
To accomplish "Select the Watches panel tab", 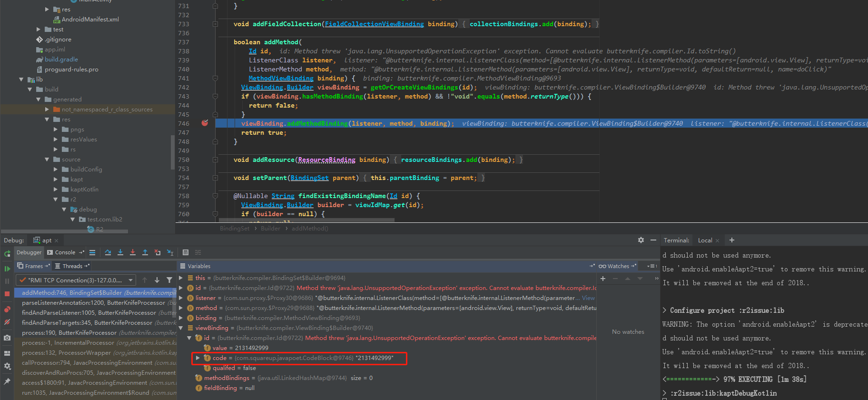I will click(x=618, y=266).
